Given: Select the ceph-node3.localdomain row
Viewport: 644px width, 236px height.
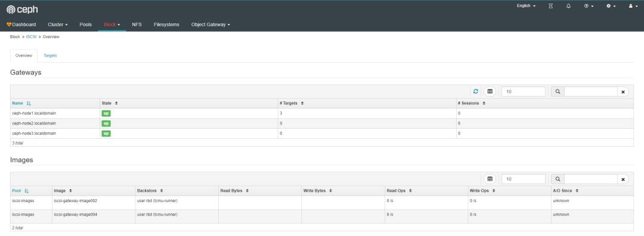Looking at the screenshot, I should tap(321, 133).
